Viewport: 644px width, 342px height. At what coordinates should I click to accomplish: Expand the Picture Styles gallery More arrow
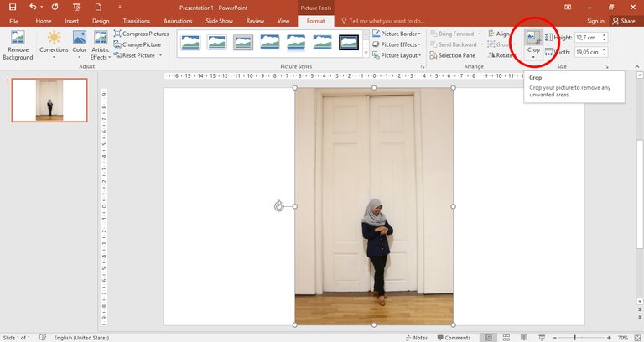(366, 54)
